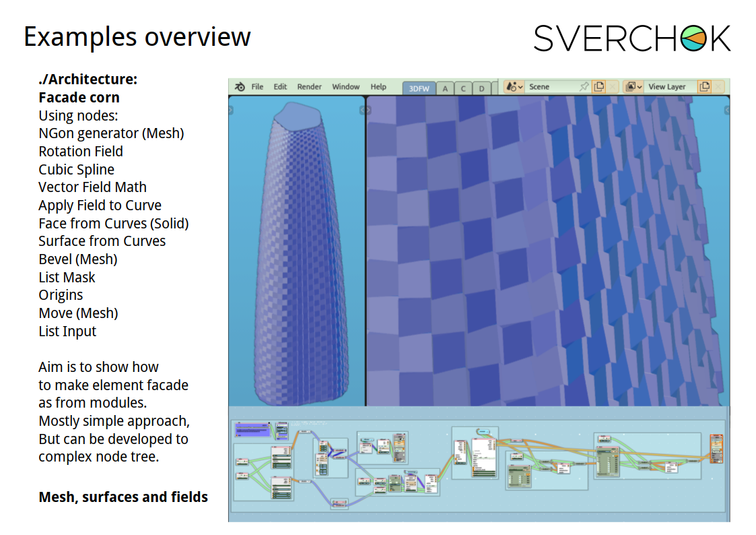
Task: Remove the scene with its X icon
Action: pos(612,87)
